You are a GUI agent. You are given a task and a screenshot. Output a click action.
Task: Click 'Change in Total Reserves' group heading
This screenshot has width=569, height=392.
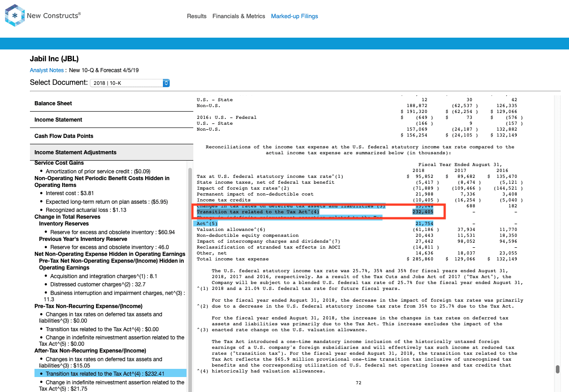(68, 217)
